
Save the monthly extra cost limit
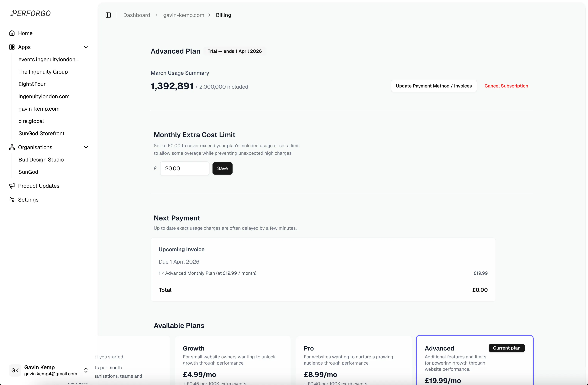(x=222, y=168)
